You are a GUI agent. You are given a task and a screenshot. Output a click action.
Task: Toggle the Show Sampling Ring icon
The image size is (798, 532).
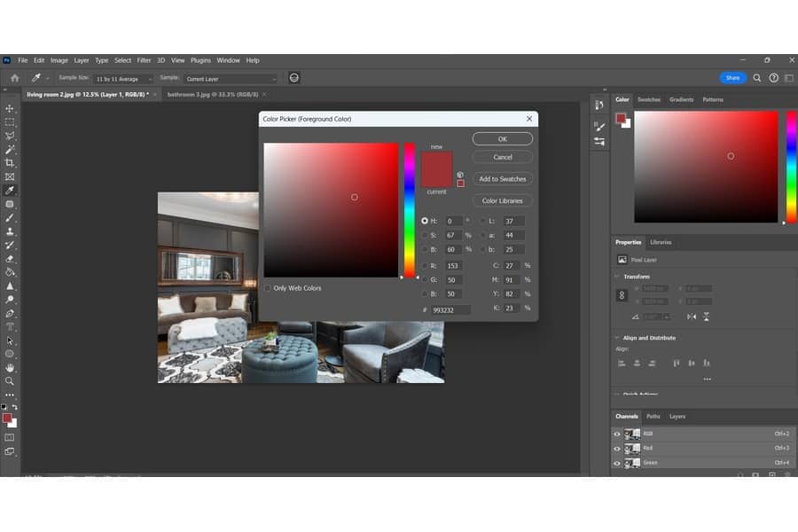[294, 78]
